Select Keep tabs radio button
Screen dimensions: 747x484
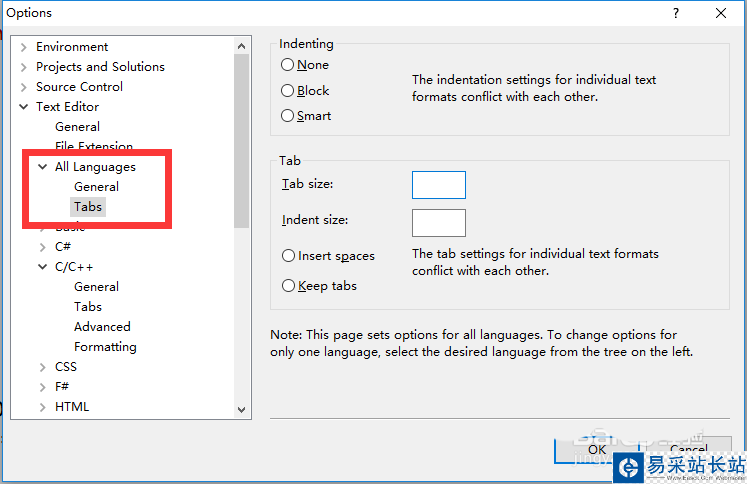click(x=289, y=286)
